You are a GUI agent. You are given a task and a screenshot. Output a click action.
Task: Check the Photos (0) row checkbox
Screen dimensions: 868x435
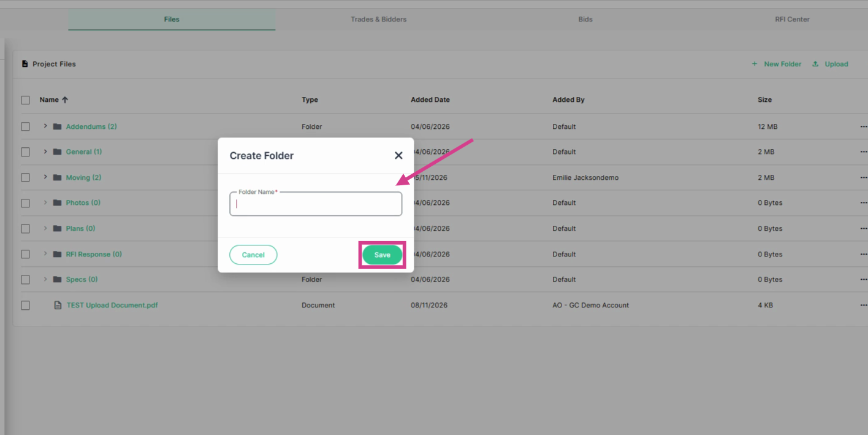[x=25, y=203]
